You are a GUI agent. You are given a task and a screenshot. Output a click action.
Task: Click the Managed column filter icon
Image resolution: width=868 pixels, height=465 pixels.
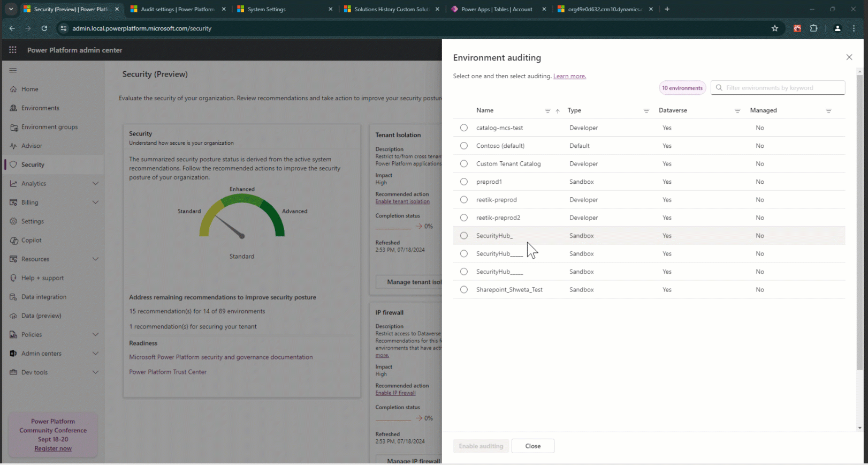point(828,111)
